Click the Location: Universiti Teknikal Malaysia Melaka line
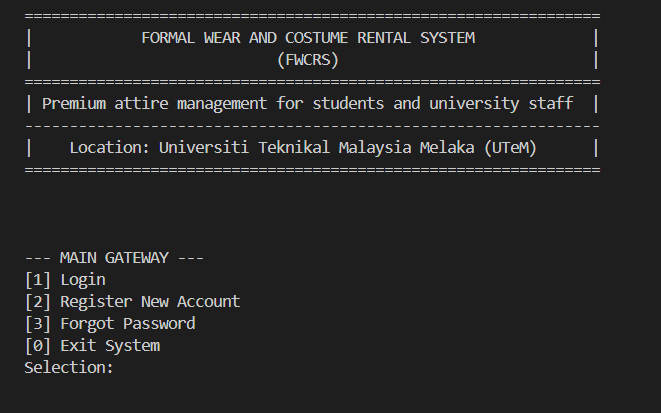The image size is (661, 413). (303, 148)
